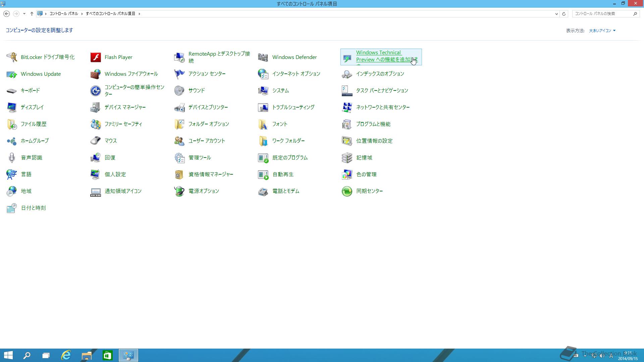Refresh the control panel view

564,14
